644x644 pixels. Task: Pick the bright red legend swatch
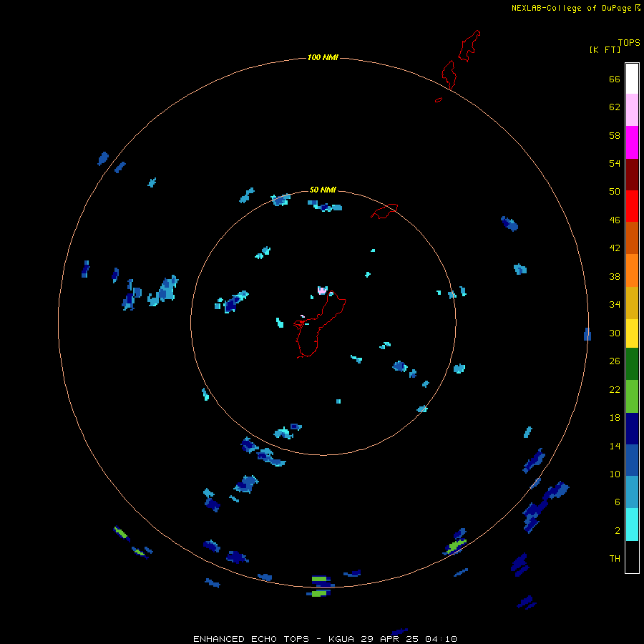[x=632, y=206]
